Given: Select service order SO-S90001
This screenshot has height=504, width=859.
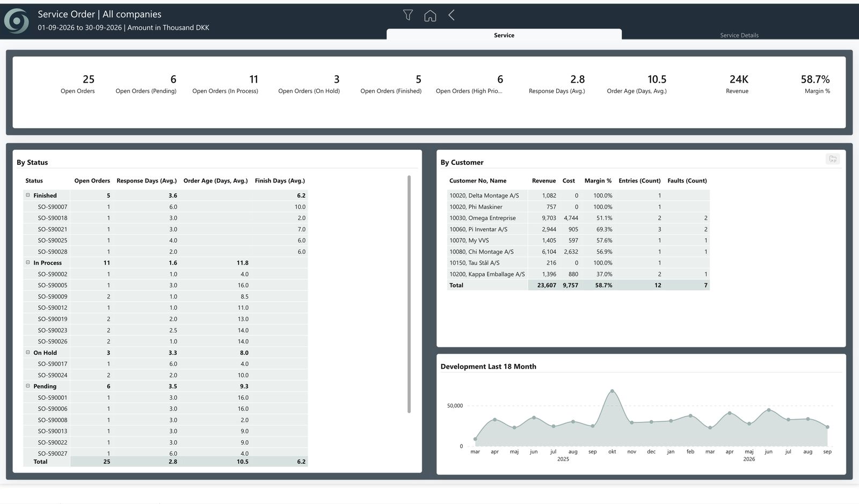Looking at the screenshot, I should click(x=53, y=398).
